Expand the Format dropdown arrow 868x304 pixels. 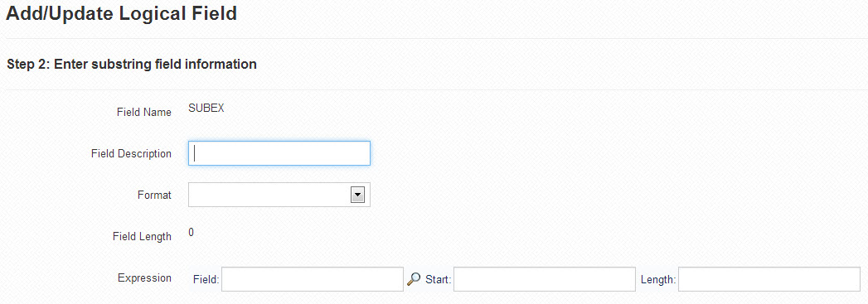357,195
